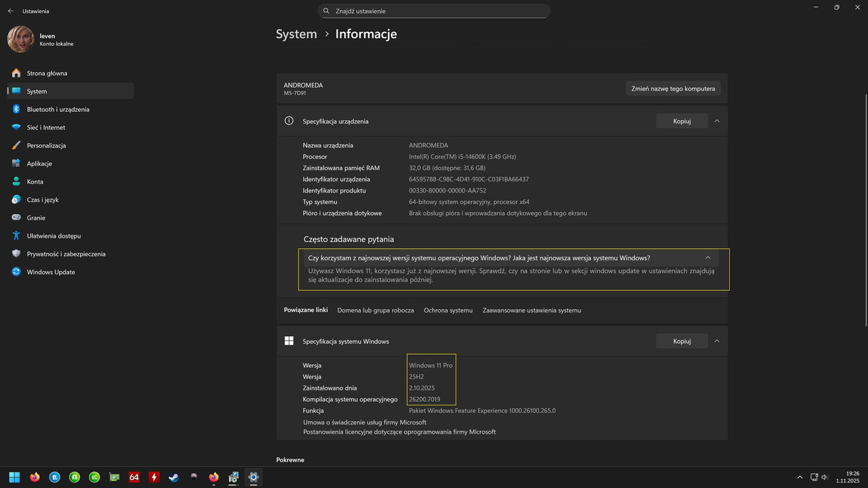The image size is (868, 488).
Task: Select OS build number 26200.7019
Action: 425,399
